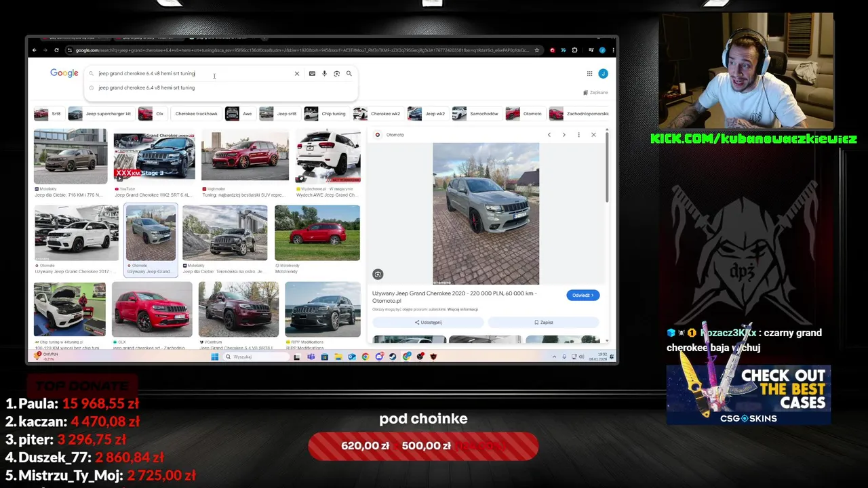Open the white Jeep exhaust AWE thumbnail
868x488 pixels.
click(328, 156)
